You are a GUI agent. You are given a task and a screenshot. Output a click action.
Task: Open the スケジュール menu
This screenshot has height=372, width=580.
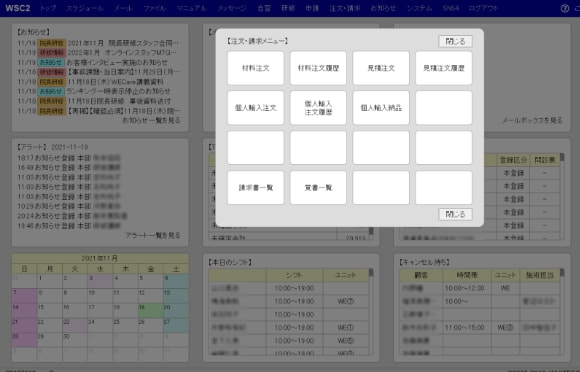point(85,8)
